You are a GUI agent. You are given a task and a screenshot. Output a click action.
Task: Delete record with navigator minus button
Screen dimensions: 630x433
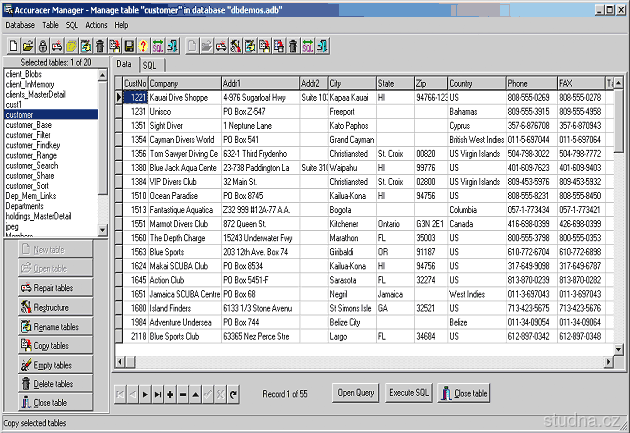click(183, 394)
